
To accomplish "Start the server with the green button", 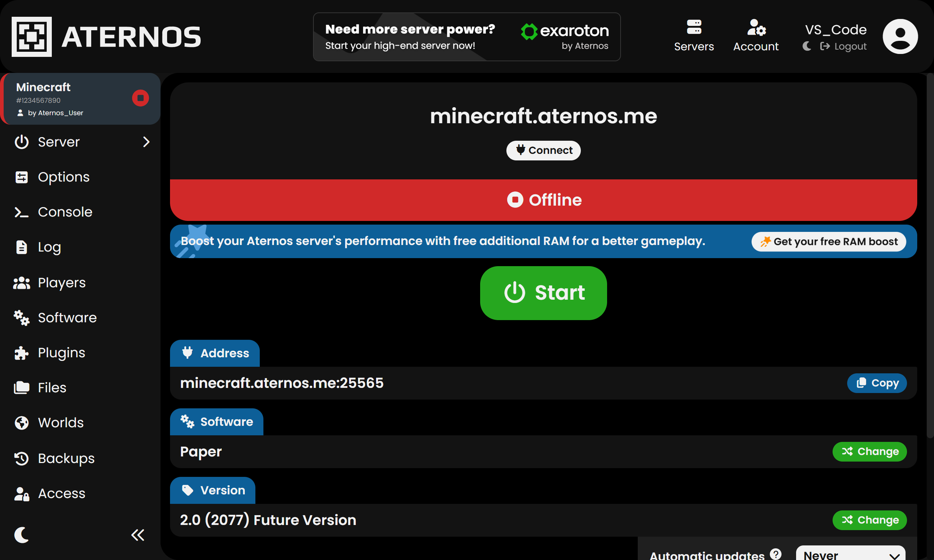I will (x=543, y=293).
